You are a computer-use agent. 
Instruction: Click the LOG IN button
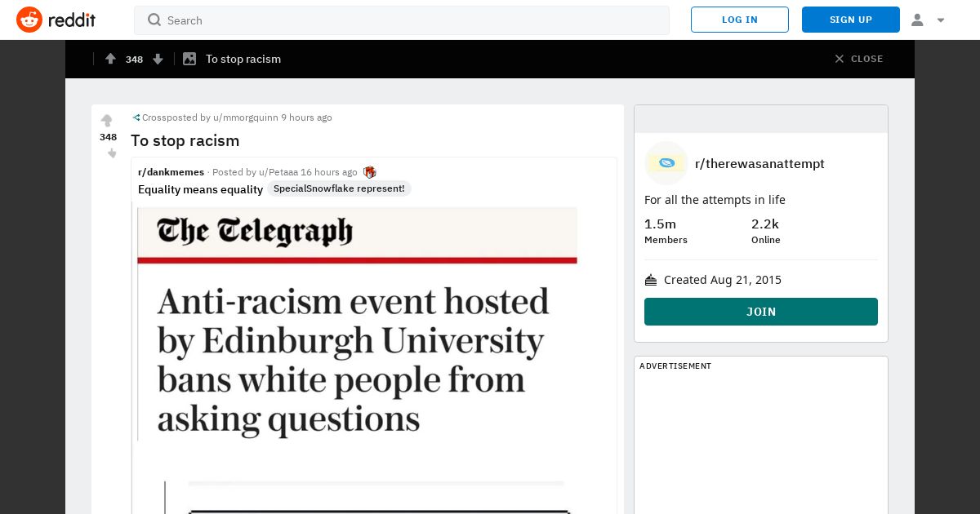740,20
